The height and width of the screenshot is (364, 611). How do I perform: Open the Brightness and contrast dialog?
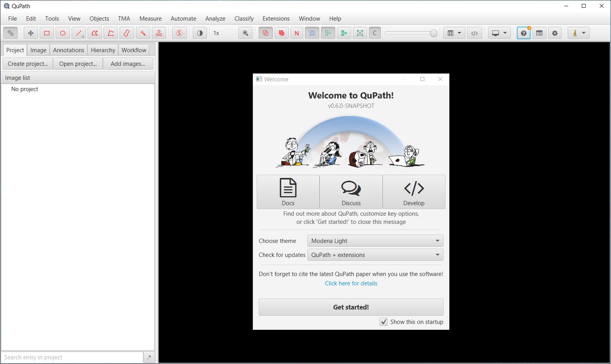(x=200, y=33)
